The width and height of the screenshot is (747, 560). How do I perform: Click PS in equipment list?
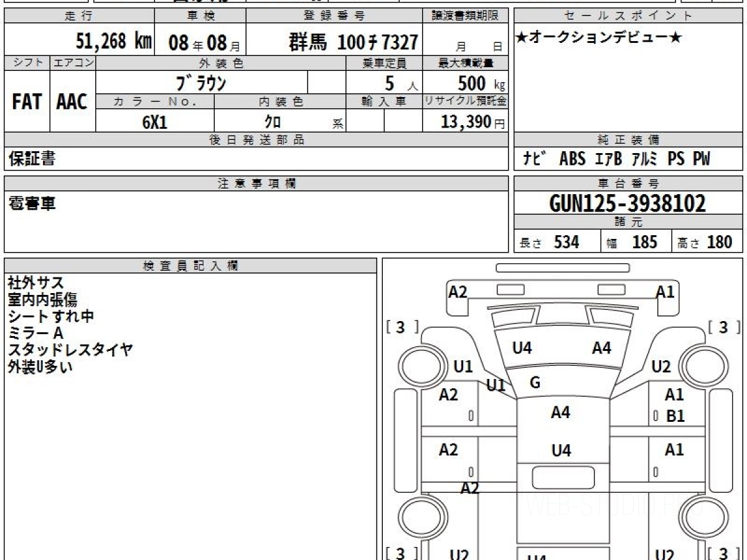click(x=676, y=159)
